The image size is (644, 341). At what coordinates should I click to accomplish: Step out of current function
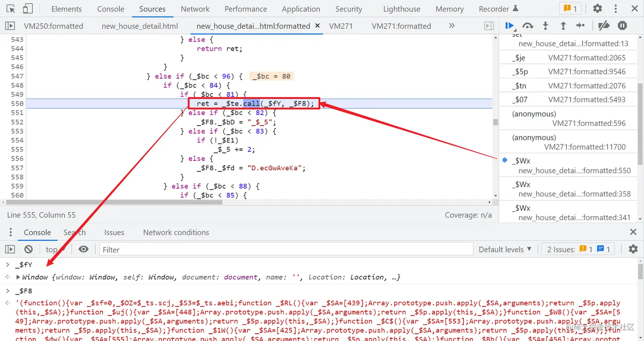[x=563, y=26]
